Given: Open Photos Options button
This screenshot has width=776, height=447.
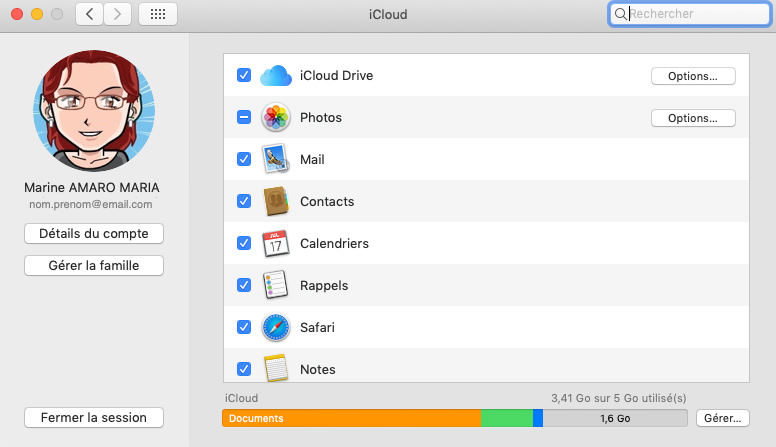Looking at the screenshot, I should 693,118.
